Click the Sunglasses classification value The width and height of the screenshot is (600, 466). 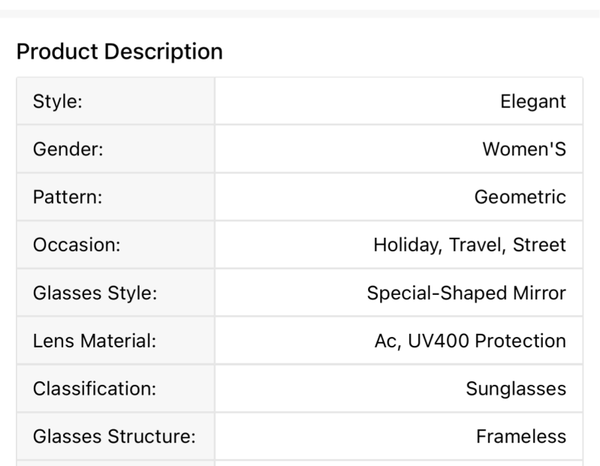click(x=516, y=389)
